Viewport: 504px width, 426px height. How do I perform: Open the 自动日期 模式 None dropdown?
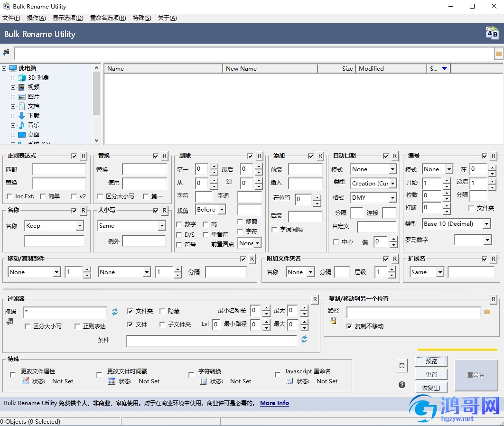point(392,169)
